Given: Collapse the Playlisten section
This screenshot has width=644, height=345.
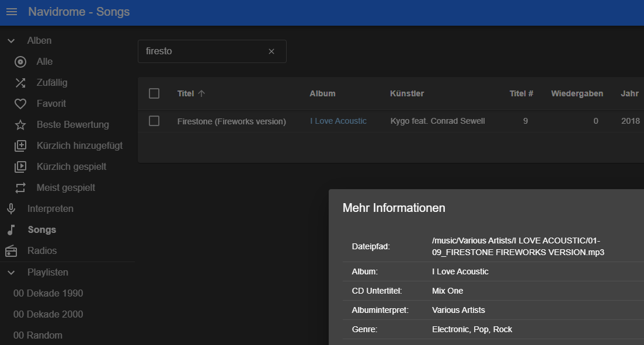Looking at the screenshot, I should coord(11,272).
